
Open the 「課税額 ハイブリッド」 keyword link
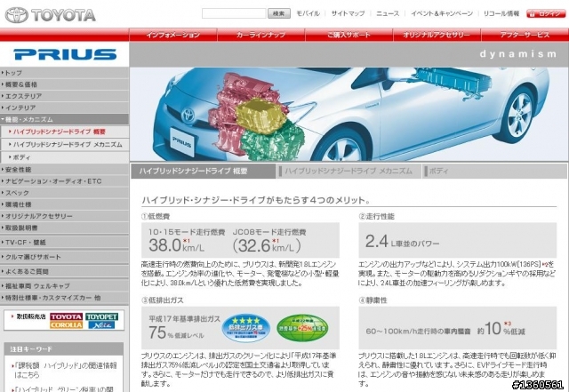point(65,370)
